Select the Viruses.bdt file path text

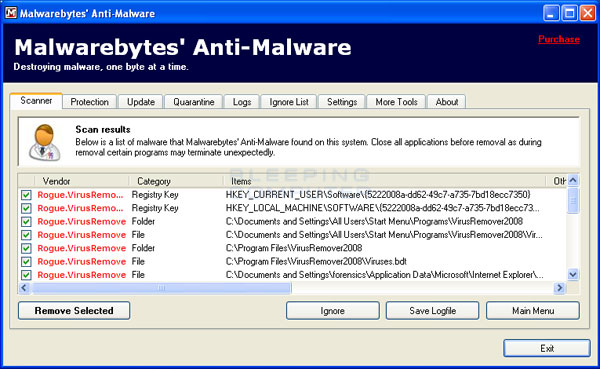pyautogui.click(x=316, y=261)
